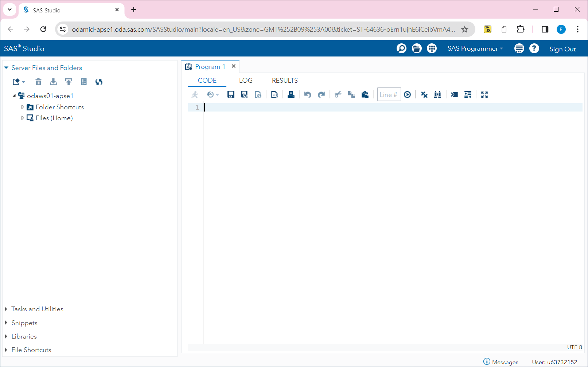Viewport: 588px width, 367px height.
Task: Redo the last edit
Action: tap(321, 95)
